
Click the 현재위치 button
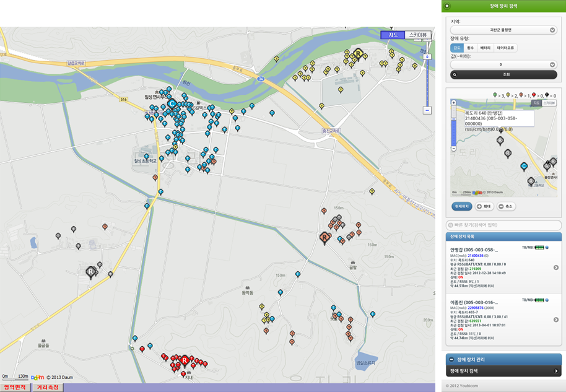point(461,206)
